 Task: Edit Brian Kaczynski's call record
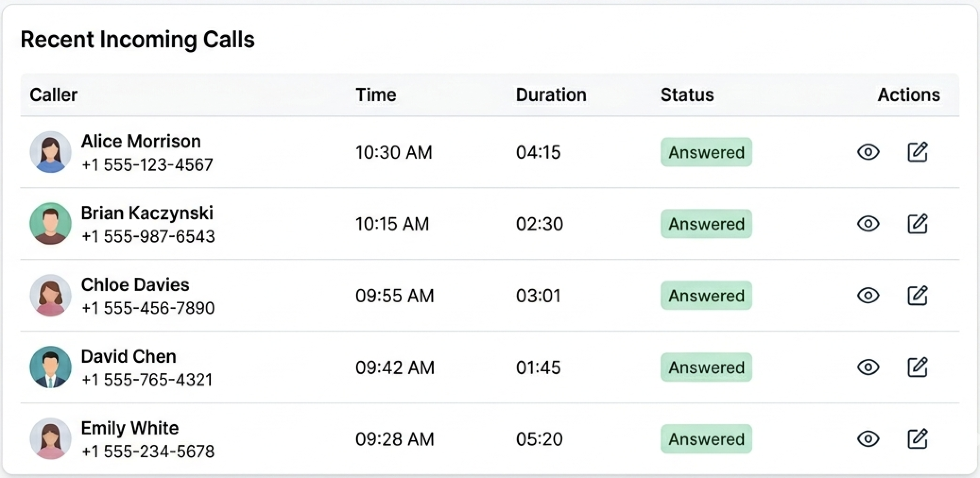(x=919, y=224)
